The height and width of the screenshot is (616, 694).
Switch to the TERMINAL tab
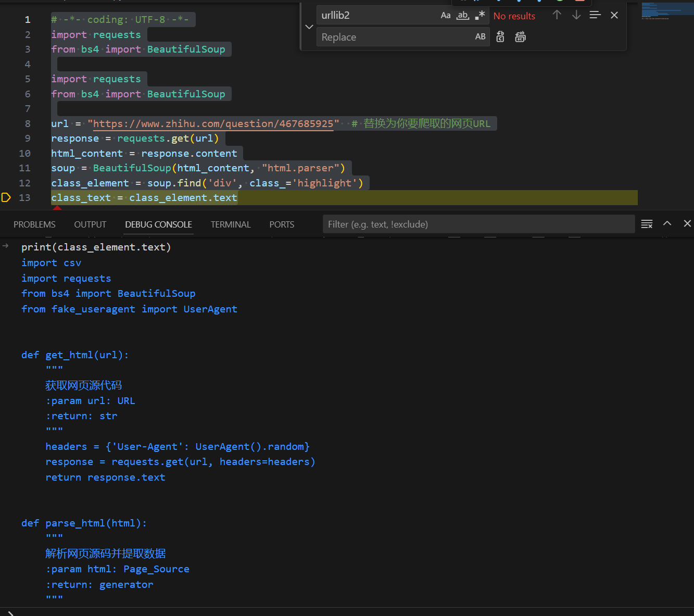231,224
